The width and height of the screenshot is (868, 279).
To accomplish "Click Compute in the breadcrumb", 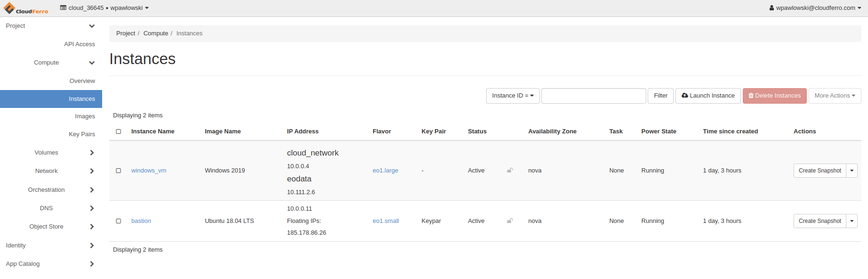I will point(156,33).
